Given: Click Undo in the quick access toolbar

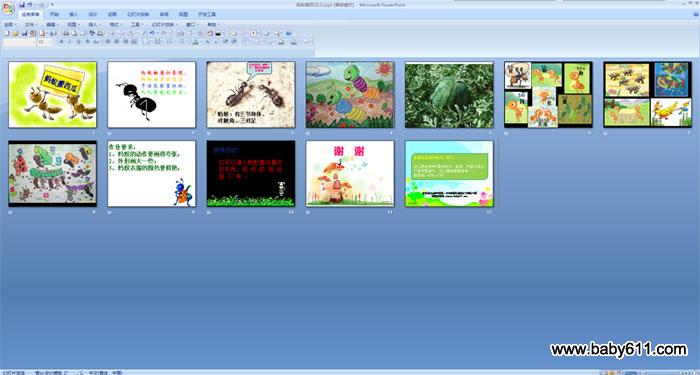Looking at the screenshot, I should (29, 4).
